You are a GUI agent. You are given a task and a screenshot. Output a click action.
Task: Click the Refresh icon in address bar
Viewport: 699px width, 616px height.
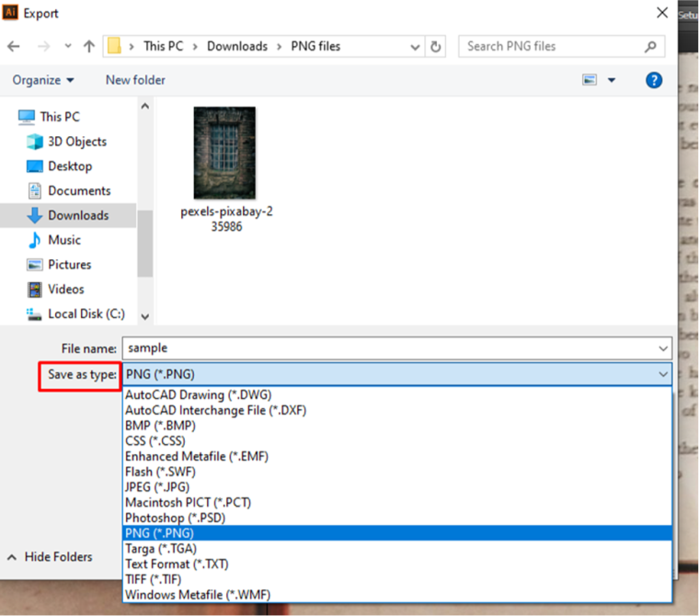pyautogui.click(x=436, y=46)
